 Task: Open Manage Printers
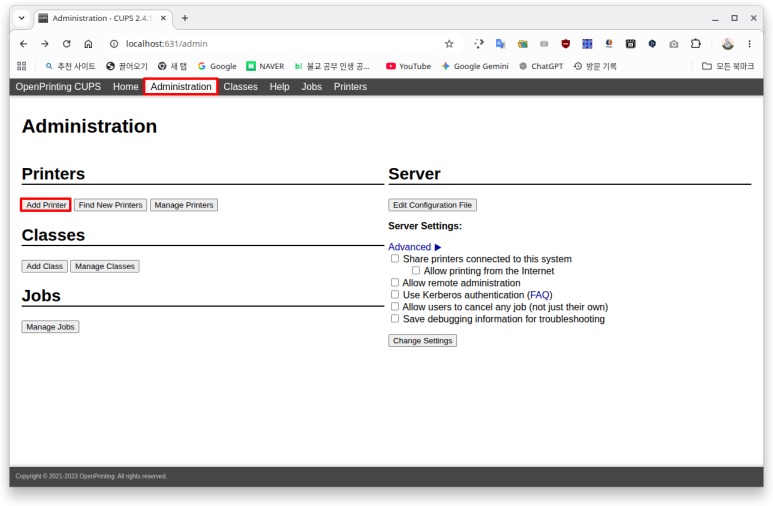tap(184, 205)
